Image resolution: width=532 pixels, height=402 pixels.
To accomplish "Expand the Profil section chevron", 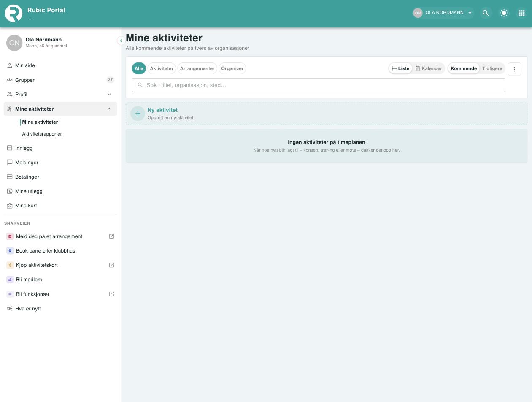I will point(109,94).
